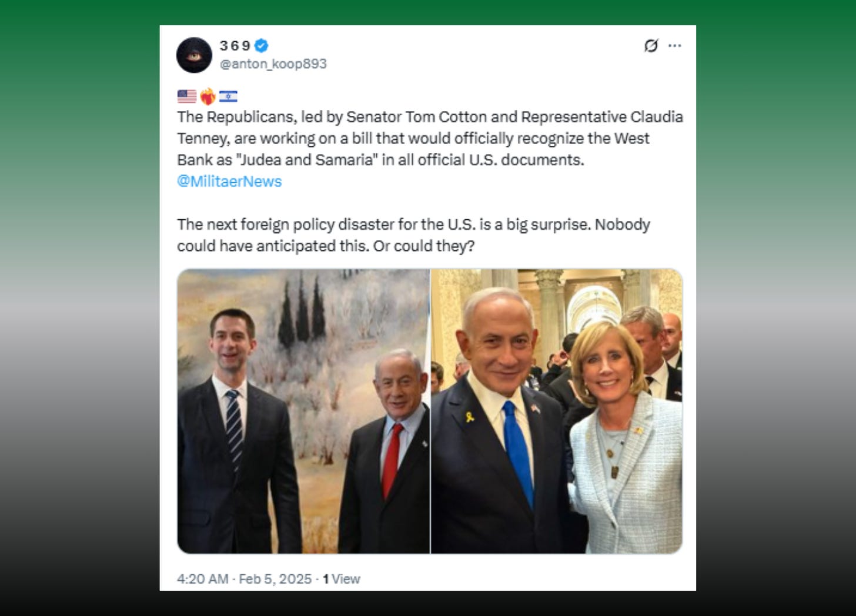Open the three-dot more options menu
Image resolution: width=856 pixels, height=616 pixels.
tap(675, 46)
